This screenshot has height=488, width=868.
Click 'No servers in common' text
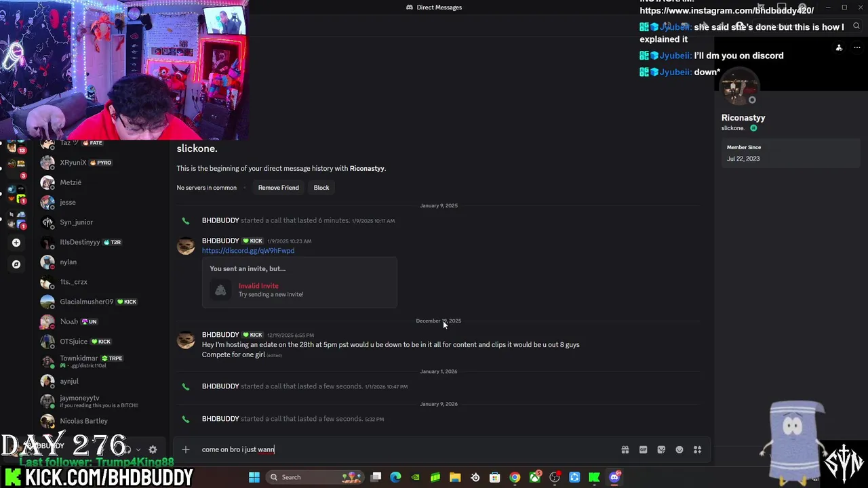click(207, 188)
